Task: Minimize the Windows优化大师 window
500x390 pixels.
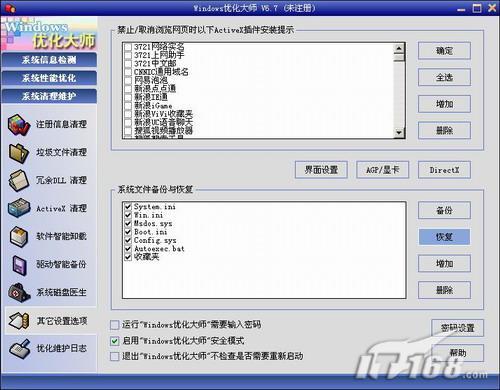Action: pos(461,9)
